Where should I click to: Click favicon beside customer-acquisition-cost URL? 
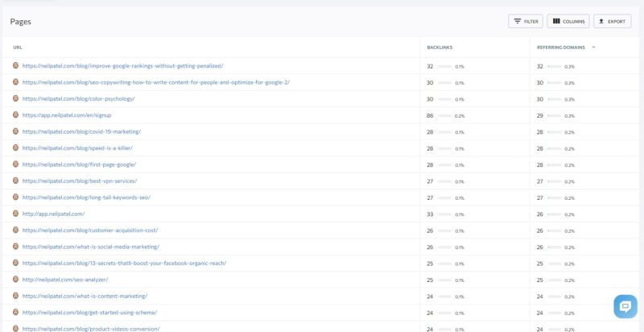point(15,230)
